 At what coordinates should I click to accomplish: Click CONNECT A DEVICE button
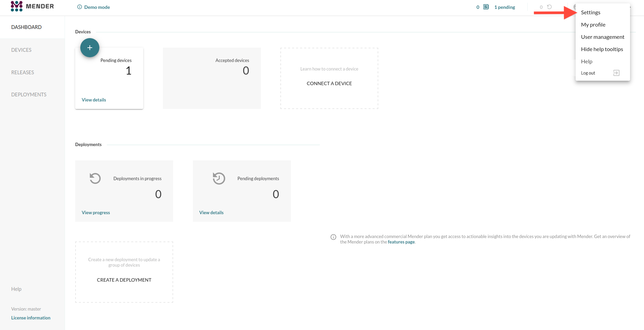(x=329, y=83)
